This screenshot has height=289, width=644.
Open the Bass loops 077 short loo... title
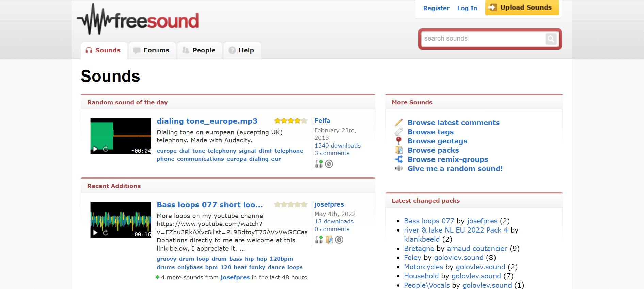(210, 205)
